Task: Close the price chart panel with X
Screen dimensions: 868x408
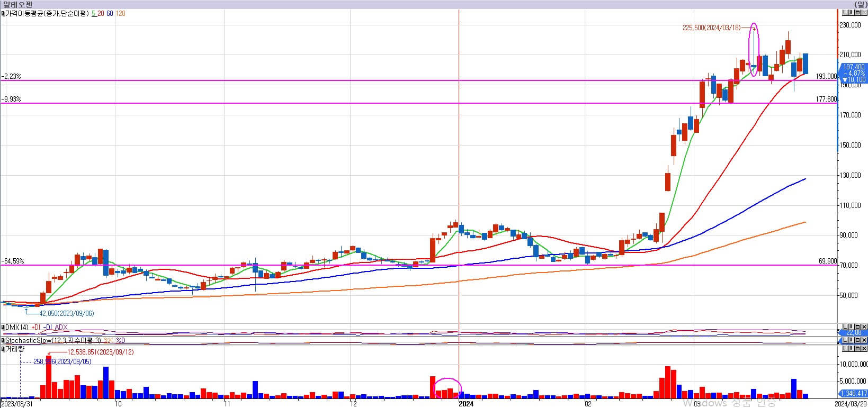Action: click(x=864, y=12)
